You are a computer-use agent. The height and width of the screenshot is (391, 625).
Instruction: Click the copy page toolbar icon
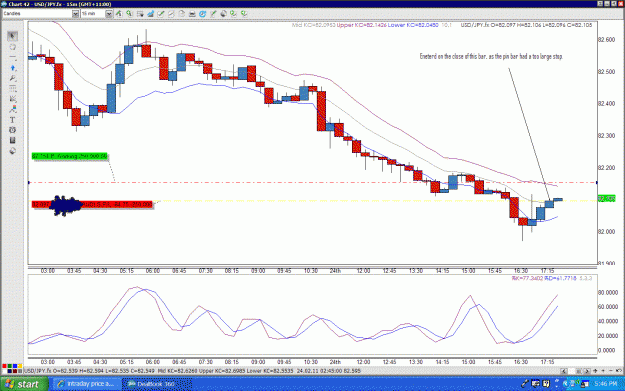pyautogui.click(x=182, y=14)
